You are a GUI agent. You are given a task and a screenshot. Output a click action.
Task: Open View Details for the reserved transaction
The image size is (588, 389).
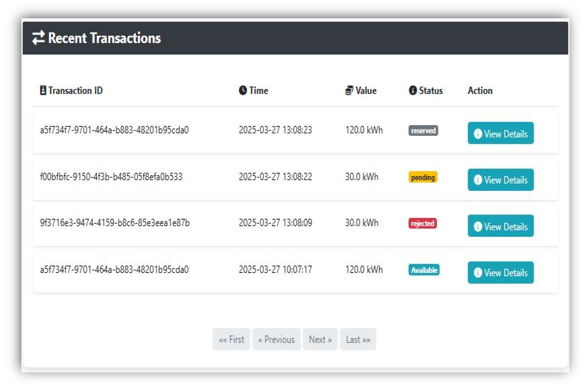click(x=500, y=133)
